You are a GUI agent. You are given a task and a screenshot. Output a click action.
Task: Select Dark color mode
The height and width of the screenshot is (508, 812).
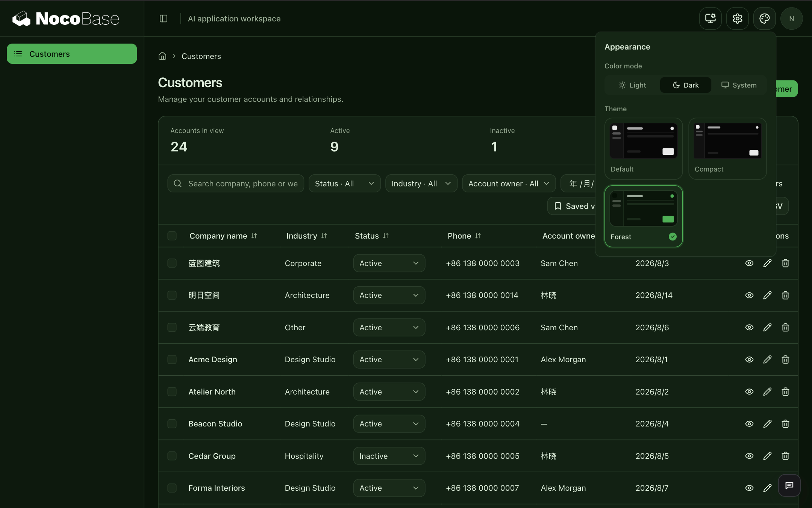[685, 85]
